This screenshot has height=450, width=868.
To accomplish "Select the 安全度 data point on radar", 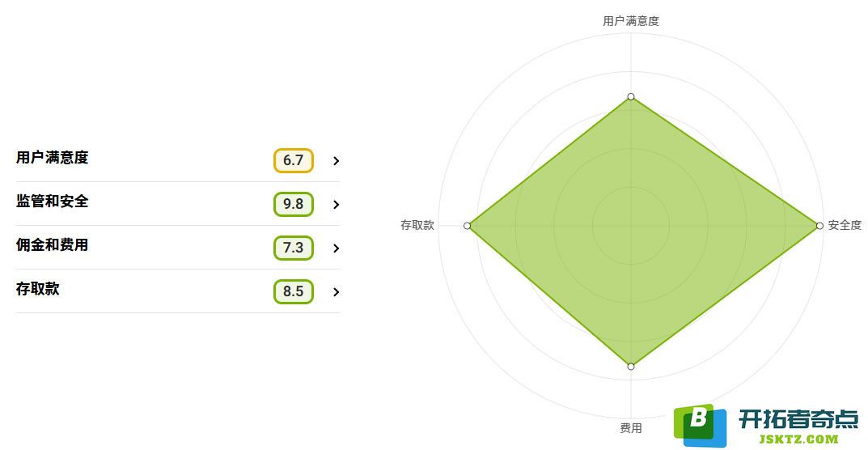I will (819, 226).
